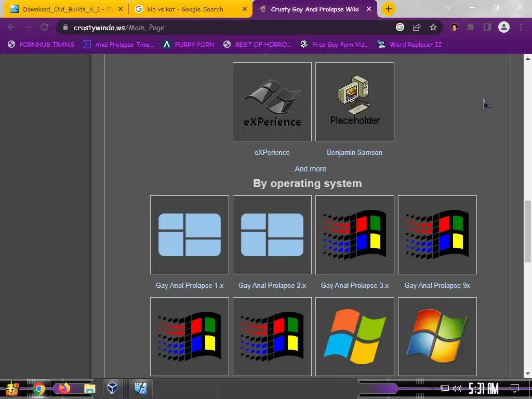Image resolution: width=532 pixels, height=399 pixels.
Task: Click the ...And more link
Action: 308,169
